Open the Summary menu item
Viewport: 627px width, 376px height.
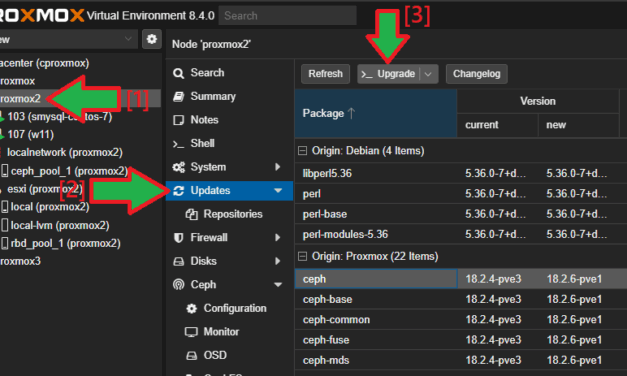pyautogui.click(x=229, y=96)
